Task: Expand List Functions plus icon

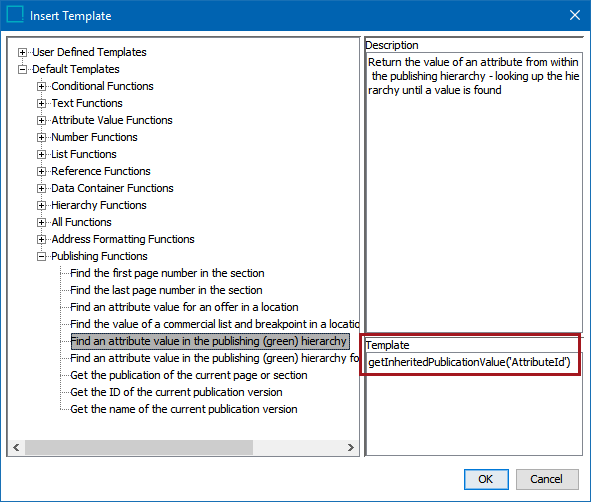Action: point(41,154)
